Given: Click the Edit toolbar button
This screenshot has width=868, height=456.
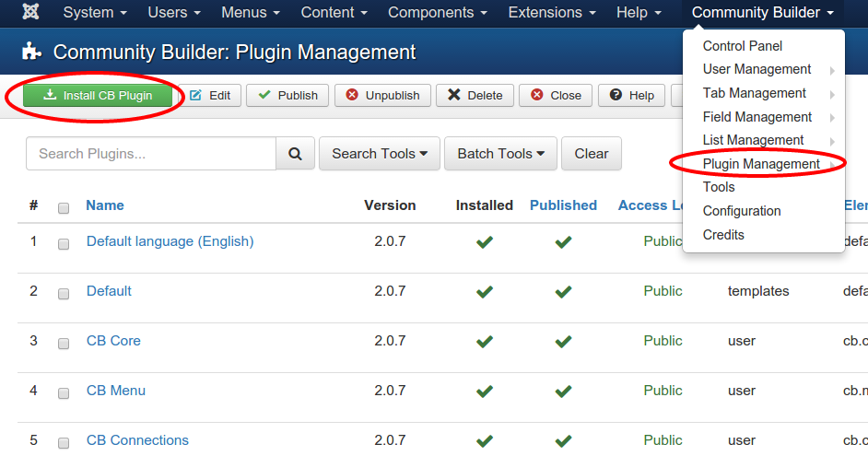Looking at the screenshot, I should point(210,95).
